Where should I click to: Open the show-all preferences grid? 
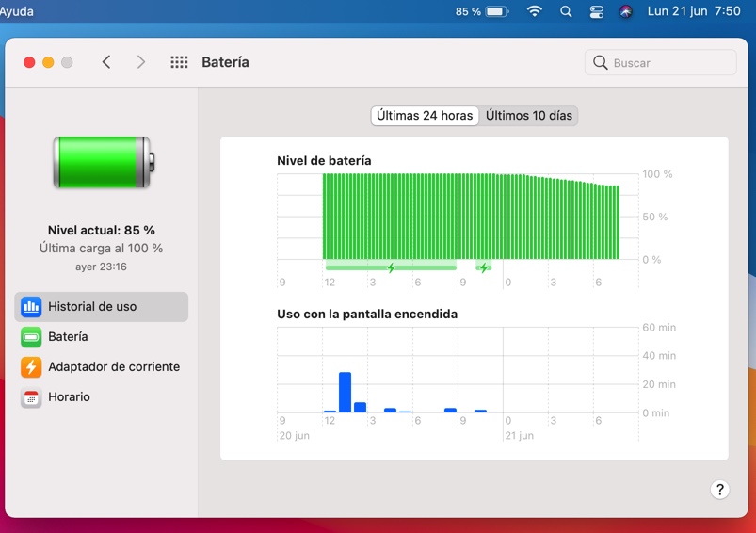click(x=179, y=62)
